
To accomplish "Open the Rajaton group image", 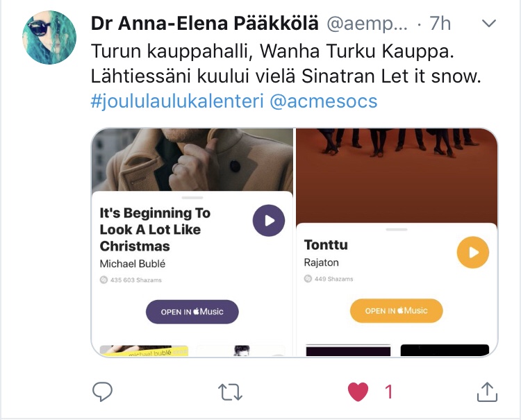I will coord(397,176).
